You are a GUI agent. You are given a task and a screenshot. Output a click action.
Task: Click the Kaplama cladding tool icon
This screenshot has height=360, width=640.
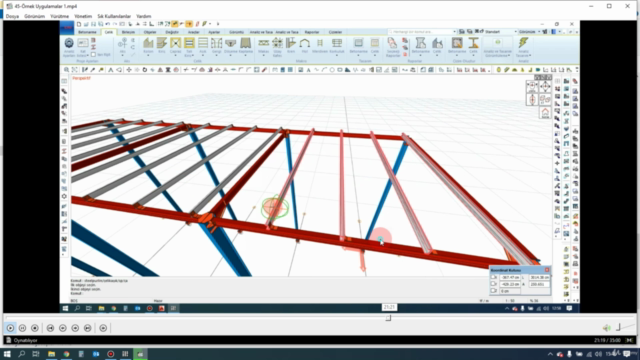[245, 43]
